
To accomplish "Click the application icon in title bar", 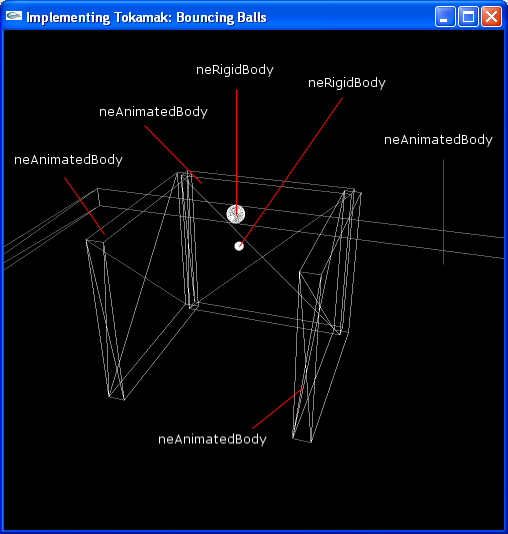I will (14, 16).
